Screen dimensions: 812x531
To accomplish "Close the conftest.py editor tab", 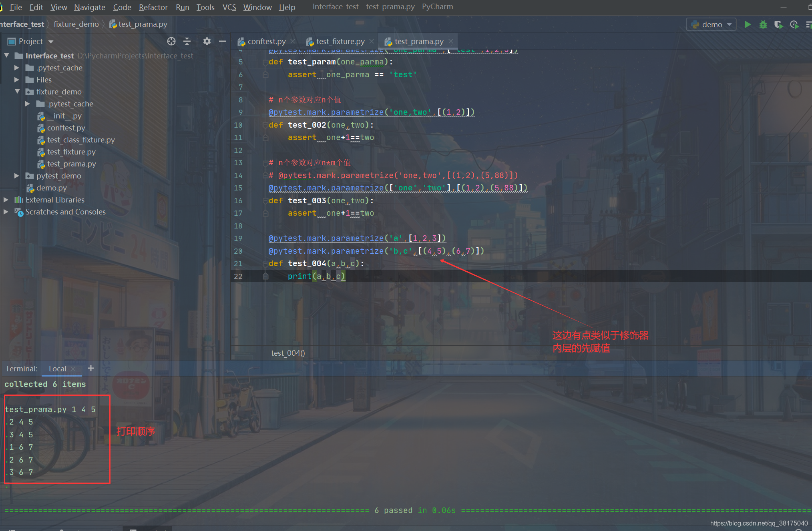I will (293, 41).
